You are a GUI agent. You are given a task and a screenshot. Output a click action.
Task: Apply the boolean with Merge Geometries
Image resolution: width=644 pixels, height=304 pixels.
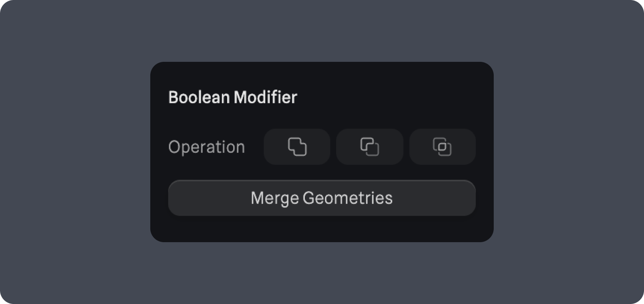pos(322,198)
